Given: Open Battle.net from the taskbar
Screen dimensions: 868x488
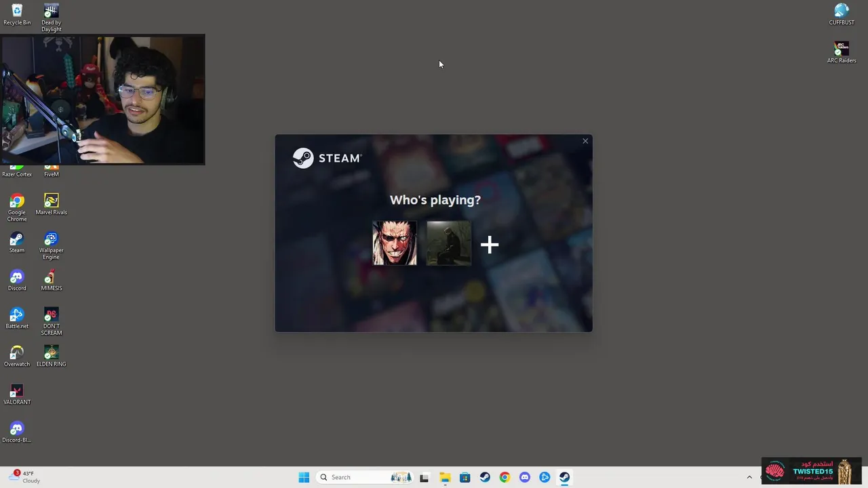Looking at the screenshot, I should click(545, 477).
